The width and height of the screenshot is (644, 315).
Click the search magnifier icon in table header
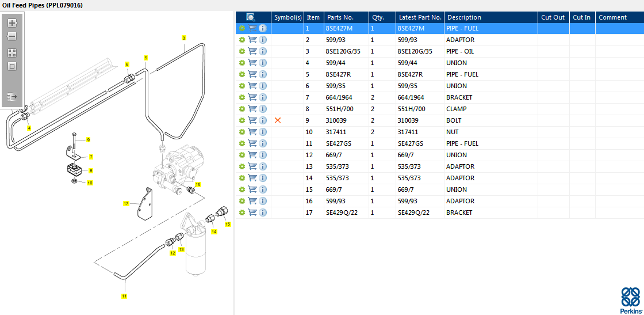click(251, 17)
